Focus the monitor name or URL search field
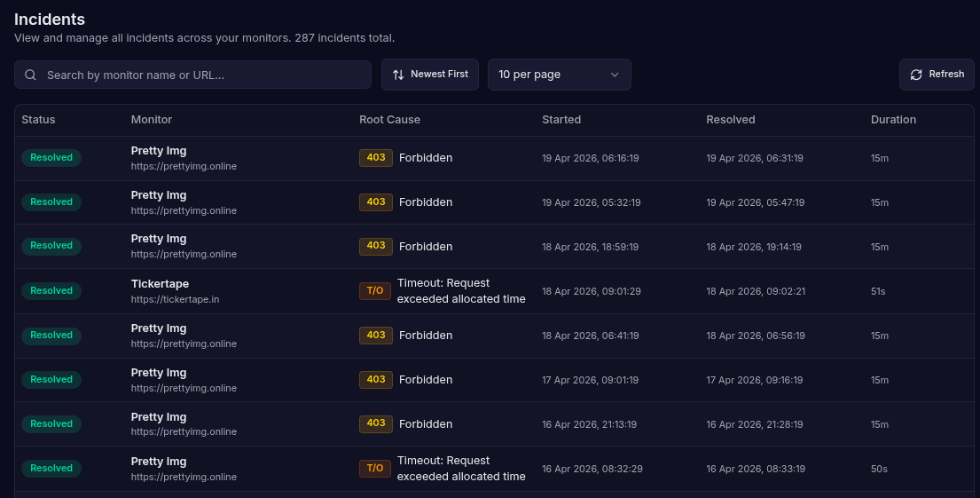This screenshot has width=980, height=498. pyautogui.click(x=193, y=75)
